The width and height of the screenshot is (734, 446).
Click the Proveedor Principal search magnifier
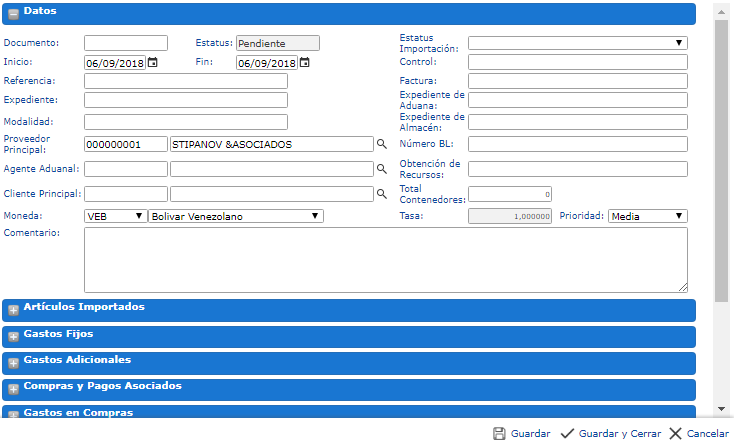[381, 144]
